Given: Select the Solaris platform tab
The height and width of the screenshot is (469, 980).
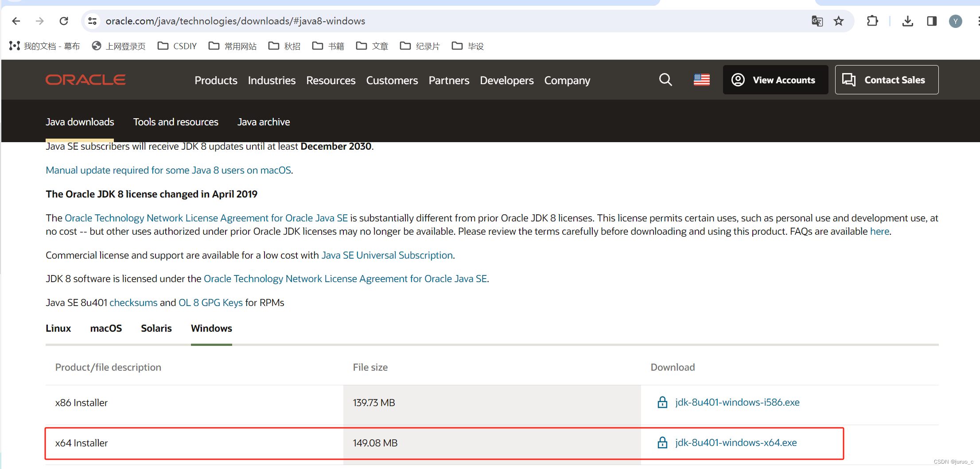Looking at the screenshot, I should click(x=156, y=328).
